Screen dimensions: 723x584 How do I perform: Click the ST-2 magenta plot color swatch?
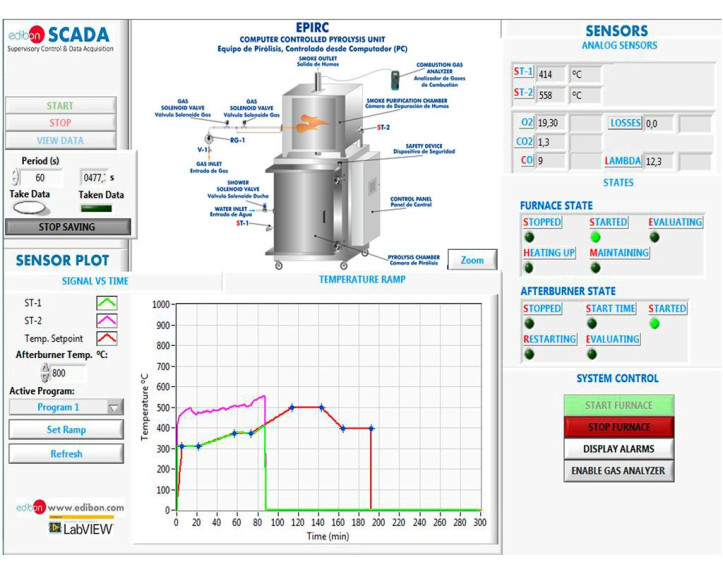106,320
